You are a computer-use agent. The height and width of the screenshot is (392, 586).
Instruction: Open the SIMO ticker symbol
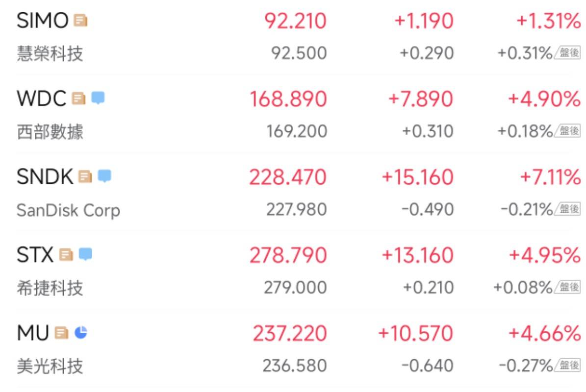click(42, 21)
